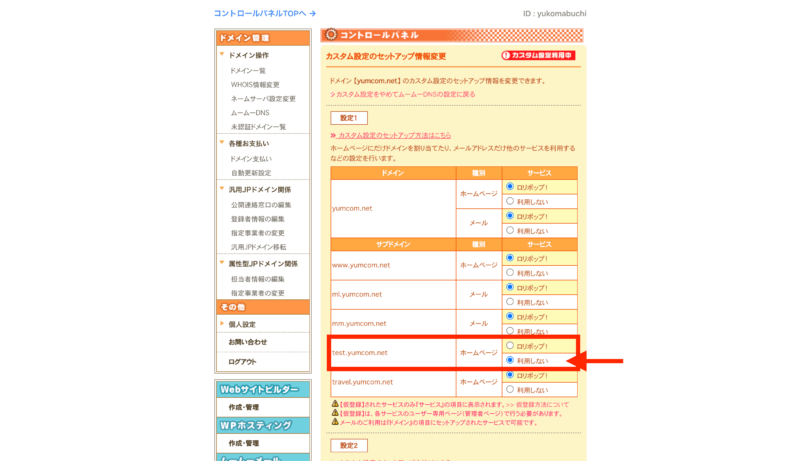Screen dimensions: 800x461
Task: Collapse the 各種お支払い section triangle
Action: pyautogui.click(x=222, y=142)
